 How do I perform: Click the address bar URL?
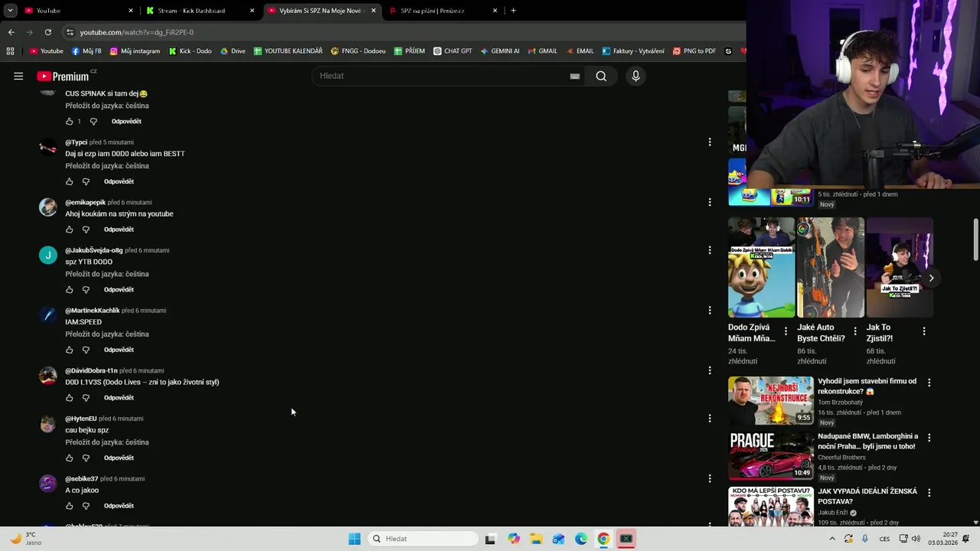click(x=137, y=32)
